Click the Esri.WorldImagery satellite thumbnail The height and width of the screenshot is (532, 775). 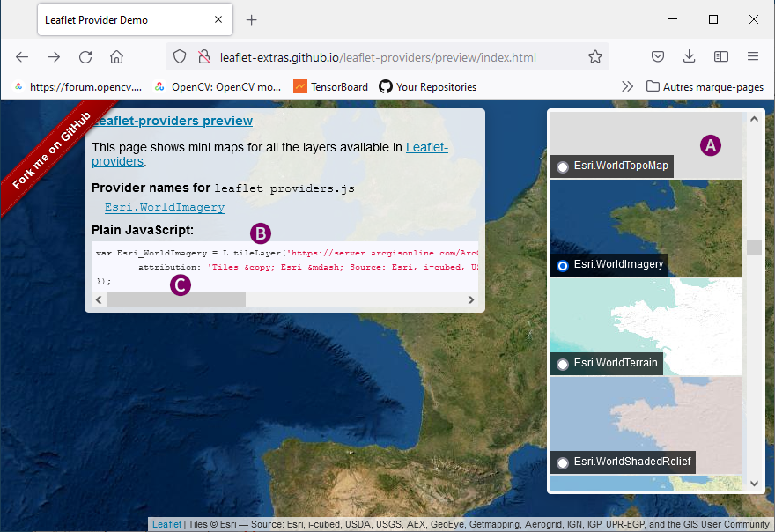pyautogui.click(x=646, y=228)
